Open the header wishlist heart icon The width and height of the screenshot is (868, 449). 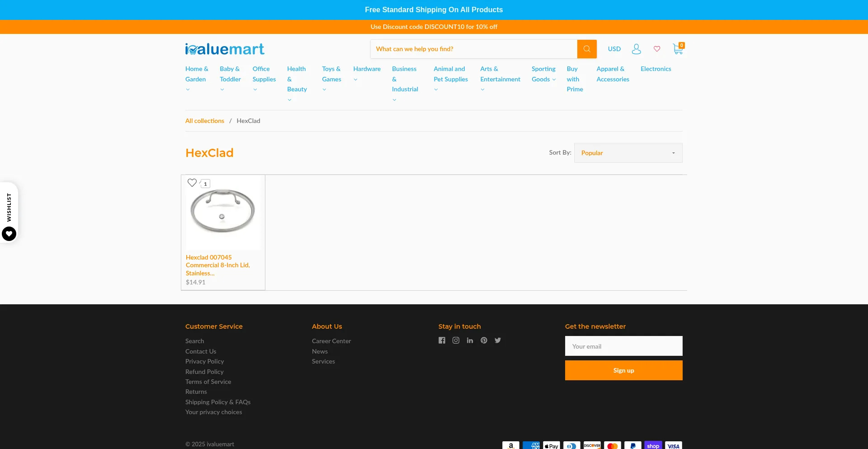[x=657, y=49]
